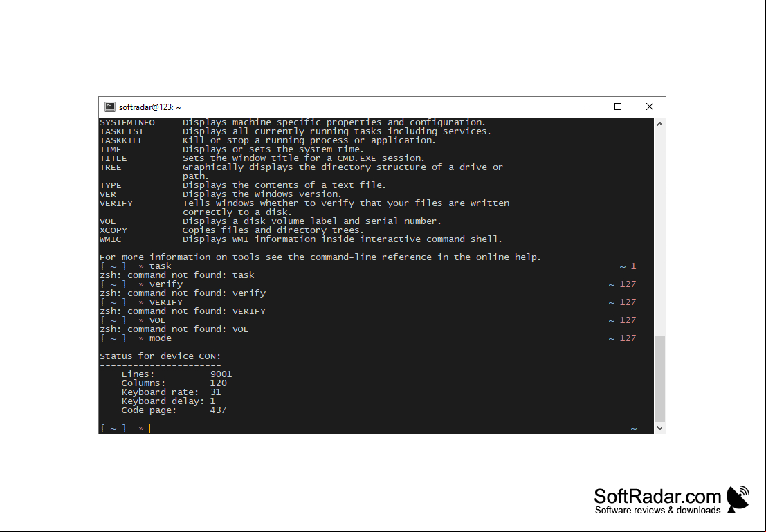This screenshot has width=766, height=532.
Task: Click the scrollbar down arrow
Action: tap(659, 428)
